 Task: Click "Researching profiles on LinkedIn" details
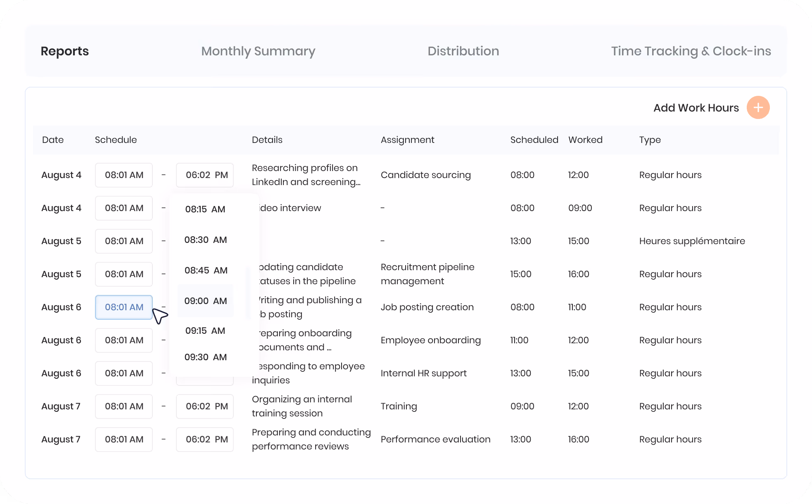point(306,175)
